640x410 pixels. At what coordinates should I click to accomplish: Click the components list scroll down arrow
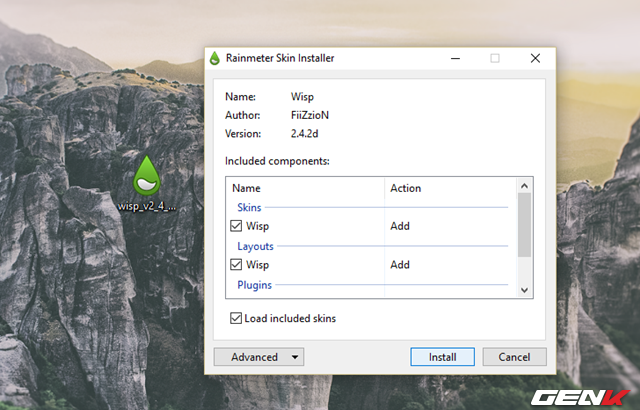click(524, 289)
